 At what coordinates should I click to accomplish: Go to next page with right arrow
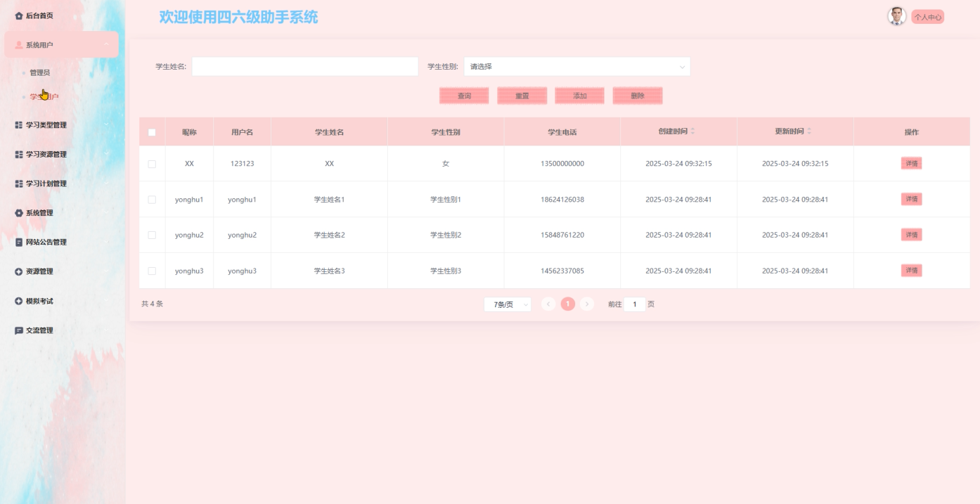[x=587, y=304]
